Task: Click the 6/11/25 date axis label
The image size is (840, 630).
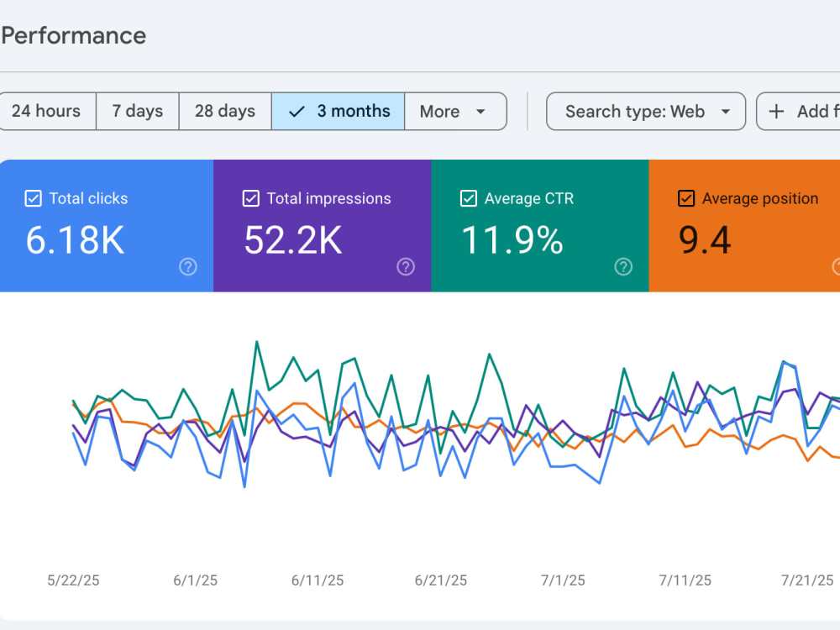Action: pos(318,580)
